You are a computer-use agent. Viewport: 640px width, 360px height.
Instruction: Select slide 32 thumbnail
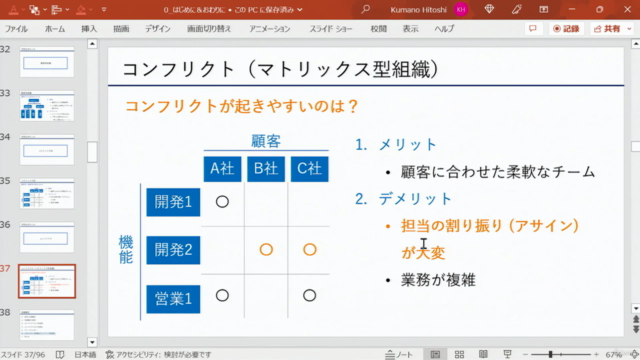(47, 62)
